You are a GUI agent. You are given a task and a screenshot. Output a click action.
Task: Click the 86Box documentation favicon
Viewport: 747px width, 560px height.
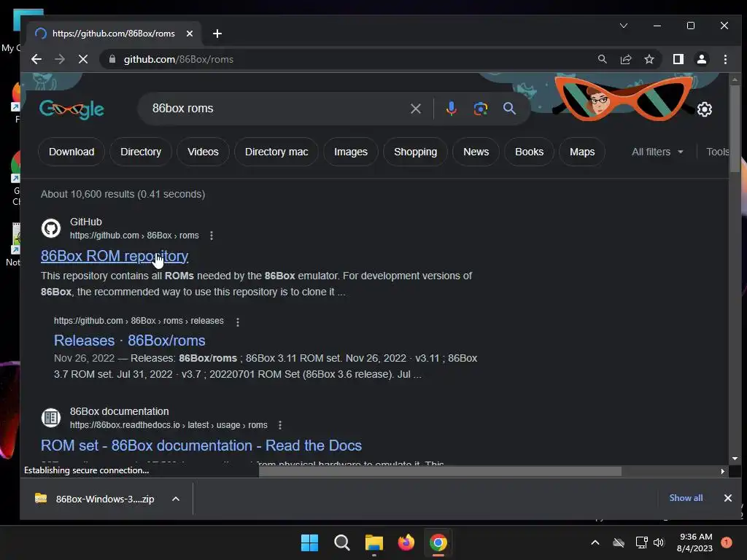click(51, 418)
